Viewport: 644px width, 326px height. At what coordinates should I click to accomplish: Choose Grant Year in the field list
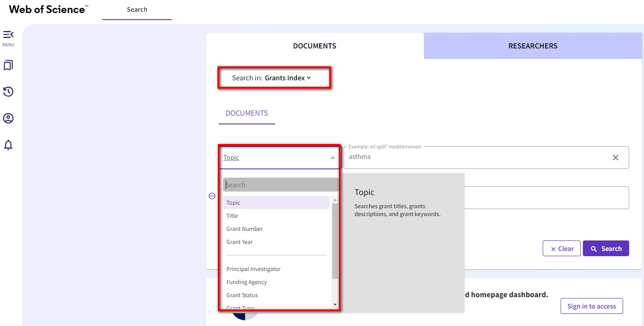[x=276, y=242]
